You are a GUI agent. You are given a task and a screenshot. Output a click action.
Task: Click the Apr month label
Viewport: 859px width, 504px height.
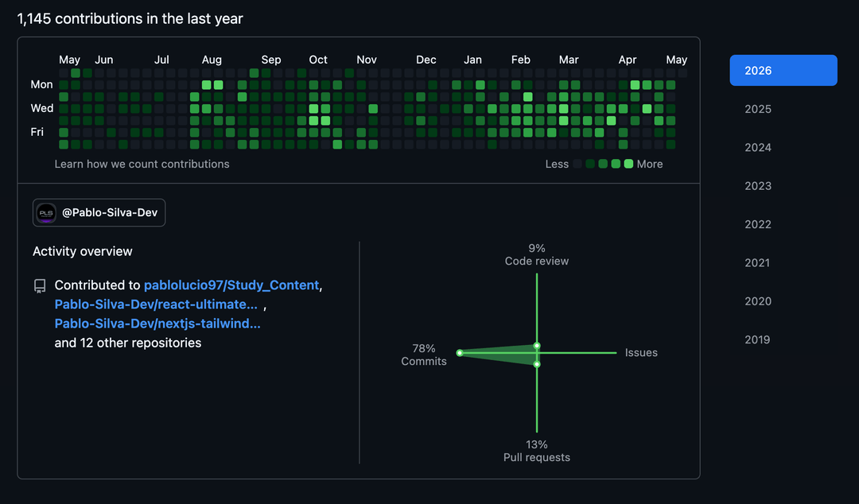628,60
